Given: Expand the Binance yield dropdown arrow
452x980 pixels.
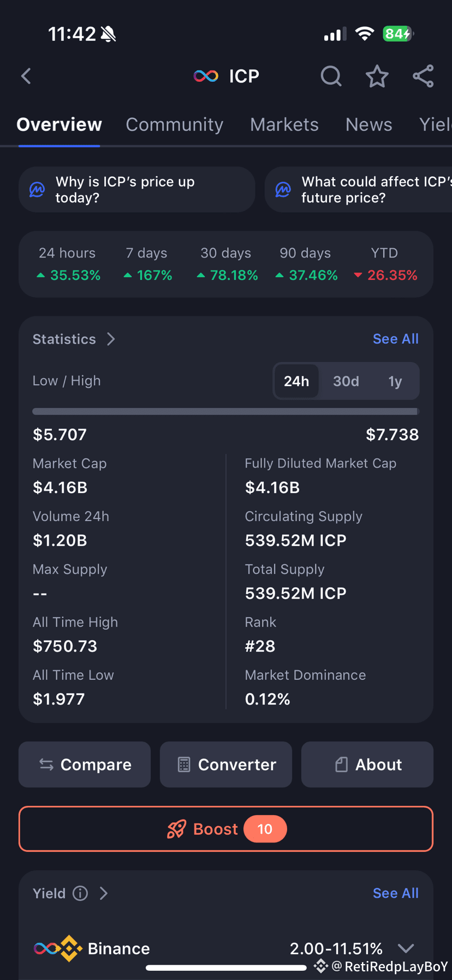Looking at the screenshot, I should pyautogui.click(x=406, y=948).
